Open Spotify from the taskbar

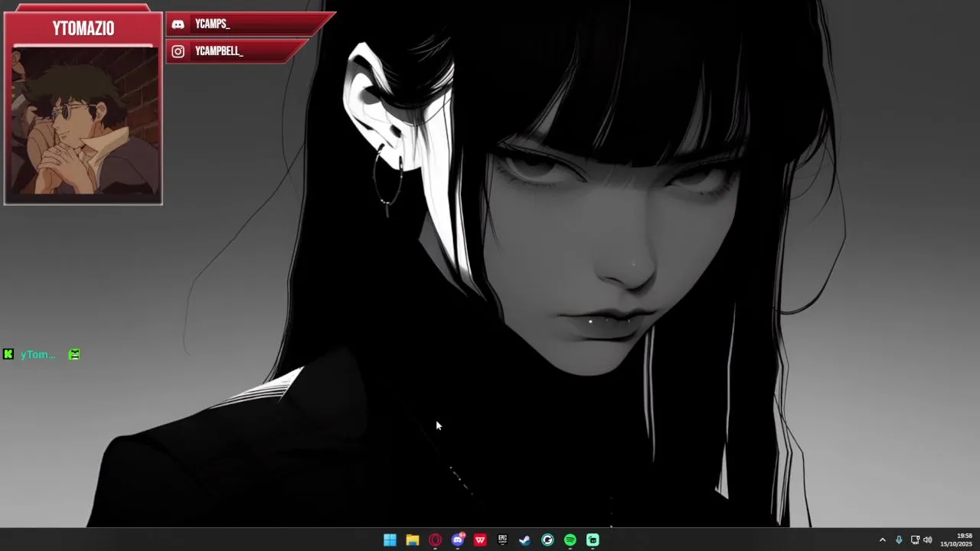point(570,540)
